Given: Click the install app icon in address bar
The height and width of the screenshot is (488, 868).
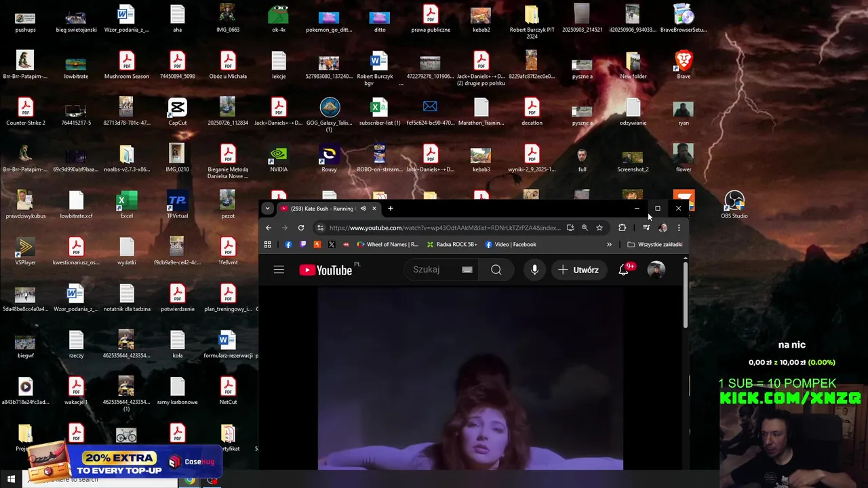Looking at the screenshot, I should 570,228.
